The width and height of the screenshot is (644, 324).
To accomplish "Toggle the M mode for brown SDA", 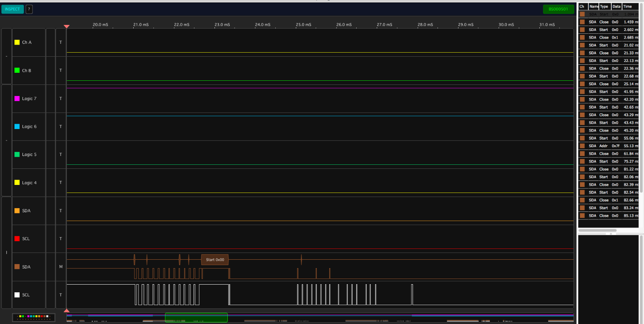I will (x=61, y=267).
